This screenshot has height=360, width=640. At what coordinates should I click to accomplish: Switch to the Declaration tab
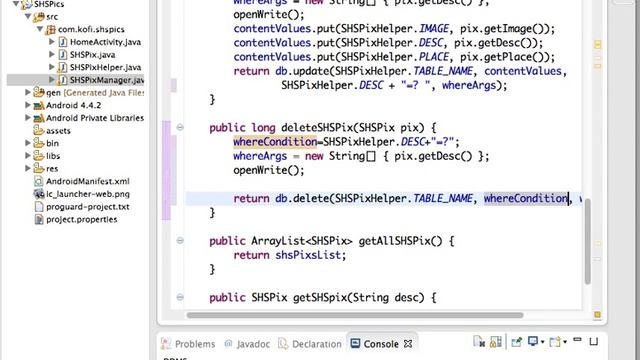click(x=310, y=344)
